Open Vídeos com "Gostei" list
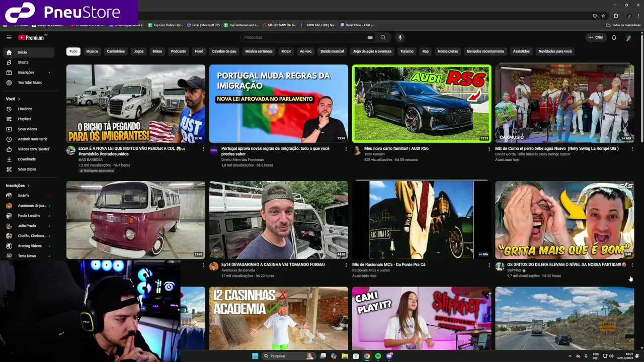Screen dimensions: 644x362 29,149
